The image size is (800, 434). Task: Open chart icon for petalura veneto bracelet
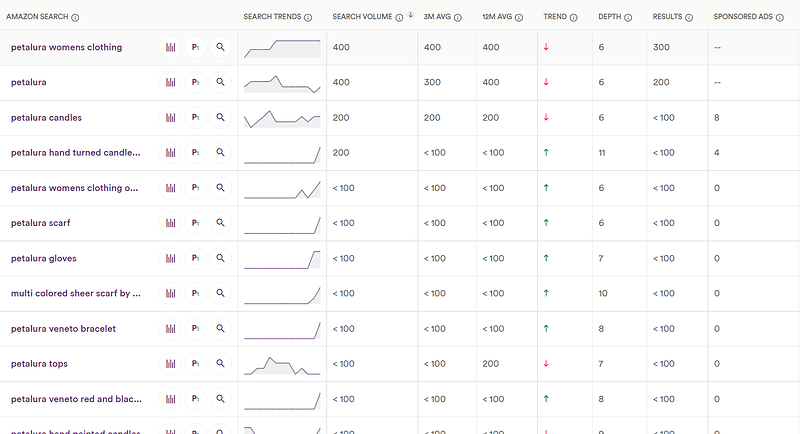tap(170, 329)
